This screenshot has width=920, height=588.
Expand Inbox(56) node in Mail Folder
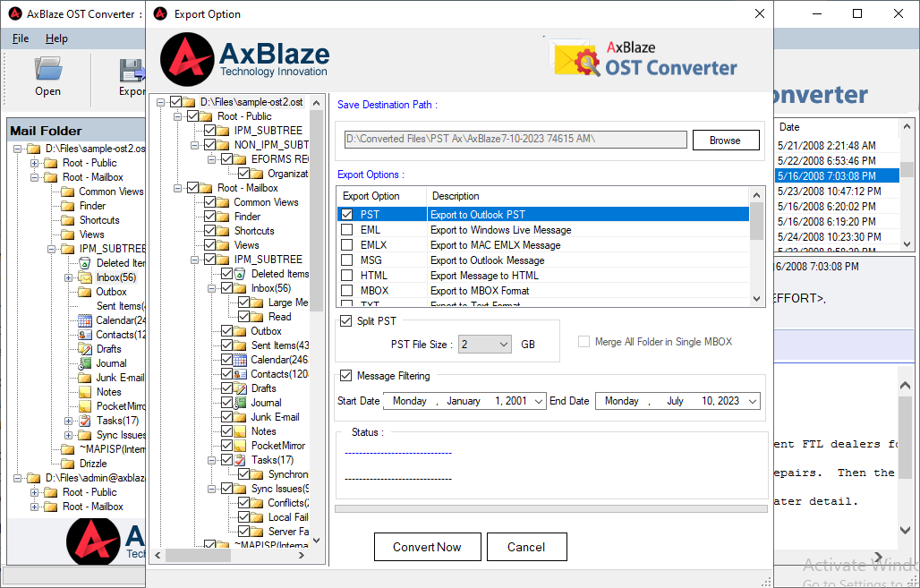click(x=69, y=277)
